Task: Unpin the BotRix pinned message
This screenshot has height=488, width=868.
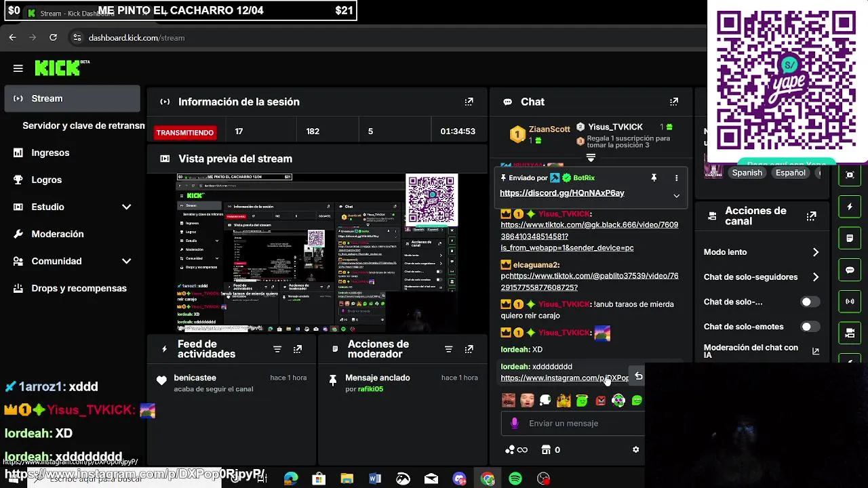Action: coord(654,178)
